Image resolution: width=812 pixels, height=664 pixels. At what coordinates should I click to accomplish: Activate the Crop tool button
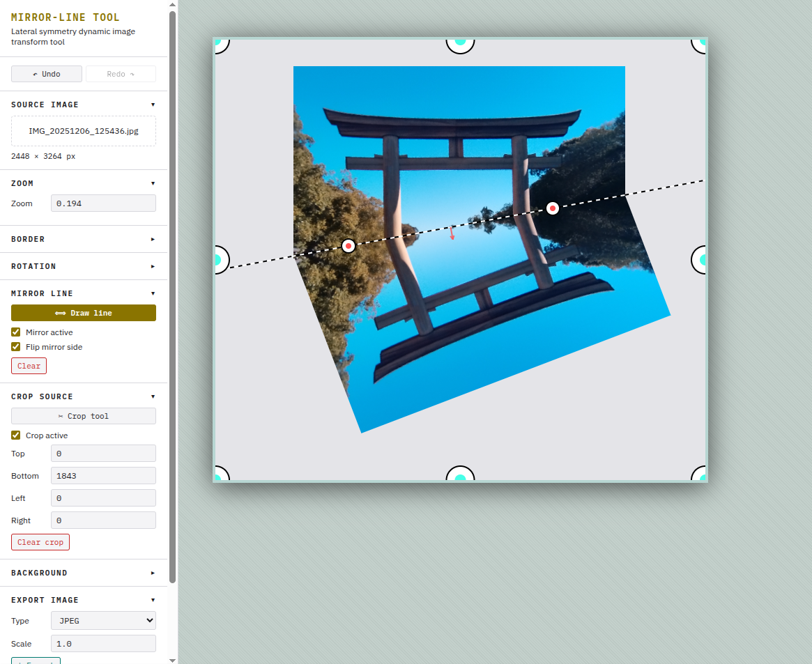84,416
